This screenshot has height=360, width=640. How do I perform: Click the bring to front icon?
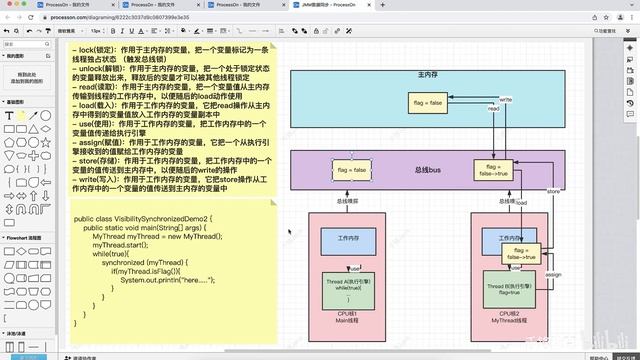pyautogui.click(x=295, y=31)
